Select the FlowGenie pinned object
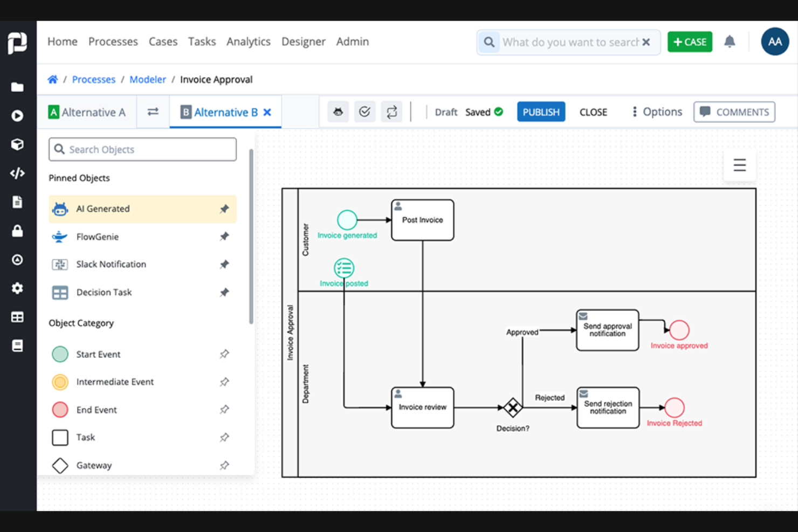Image resolution: width=798 pixels, height=532 pixels. tap(98, 237)
